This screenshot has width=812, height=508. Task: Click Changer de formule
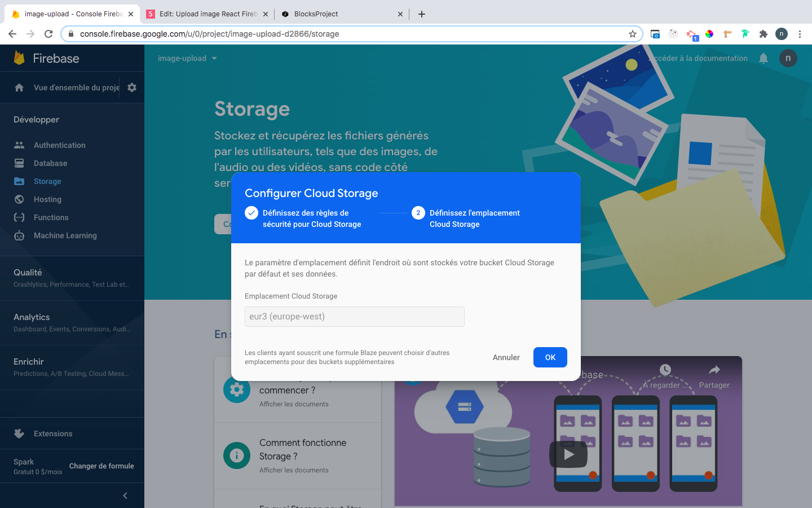pos(101,466)
